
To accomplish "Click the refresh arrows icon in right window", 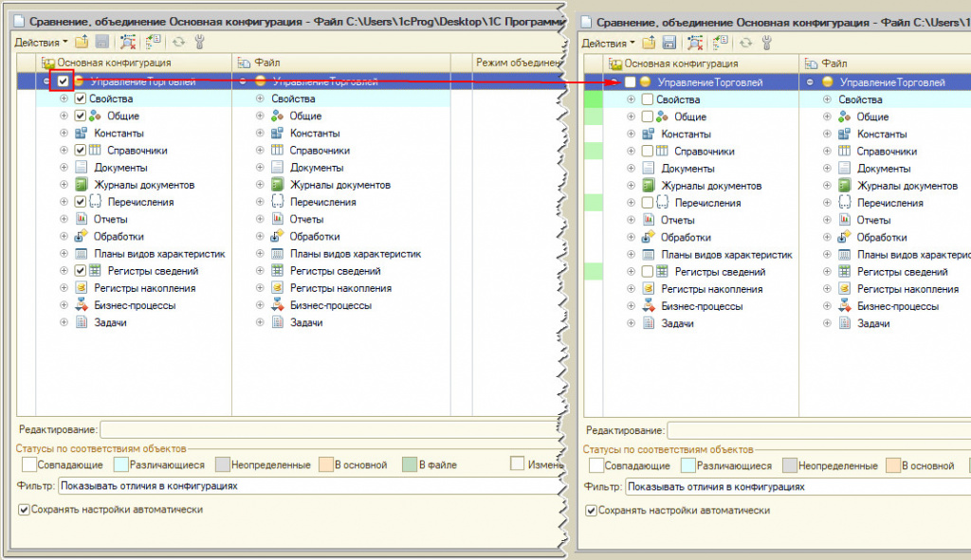I will [746, 43].
